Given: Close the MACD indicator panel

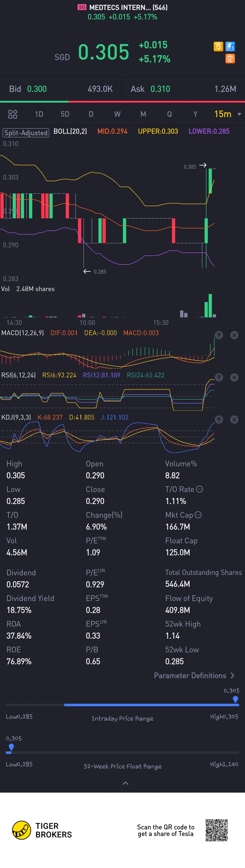Looking at the screenshot, I should coord(234,335).
